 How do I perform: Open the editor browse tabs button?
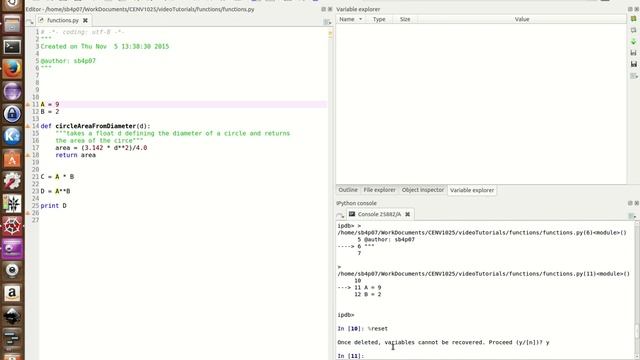[30, 21]
